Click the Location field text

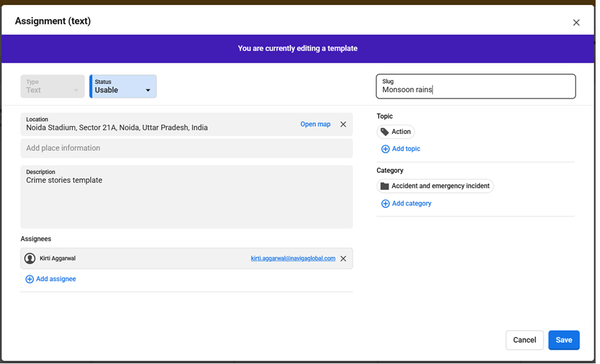coord(117,128)
